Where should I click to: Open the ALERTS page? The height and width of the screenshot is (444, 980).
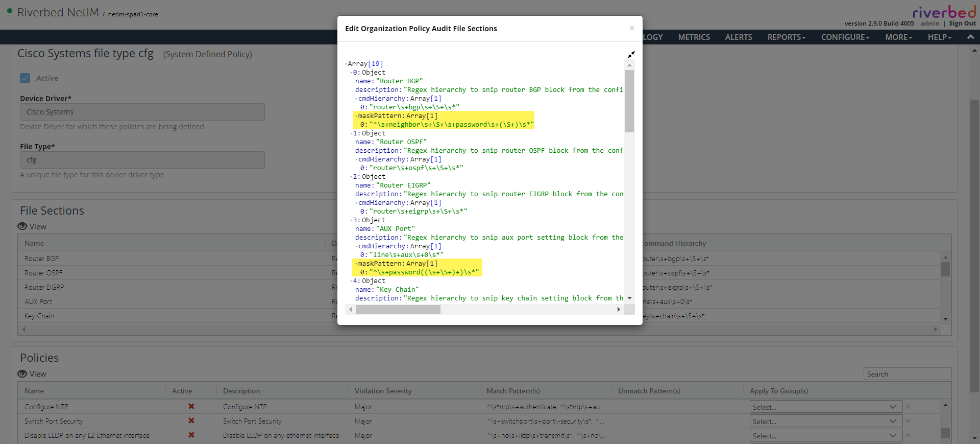pos(738,37)
